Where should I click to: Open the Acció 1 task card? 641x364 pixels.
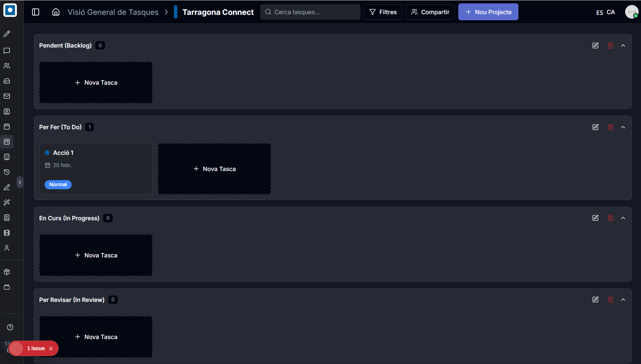point(96,169)
